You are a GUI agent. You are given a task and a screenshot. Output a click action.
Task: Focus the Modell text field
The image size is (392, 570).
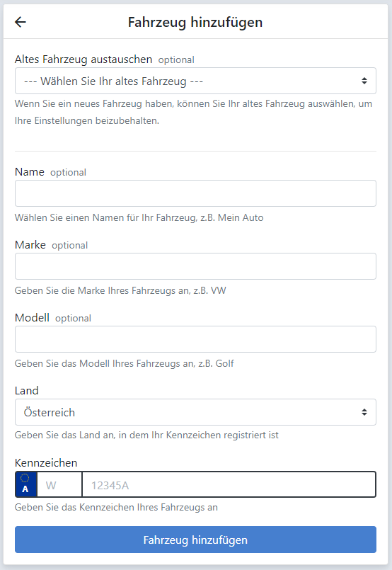(195, 339)
